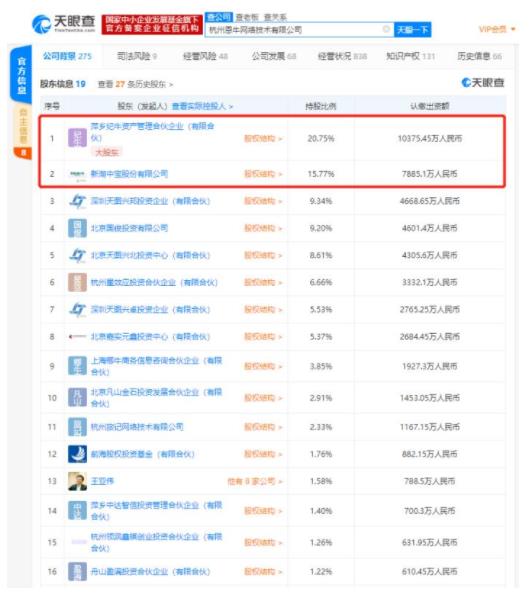Viewport: 530px width, 593px height.
Task: Select the 查公司 search mode tab
Action: [219, 17]
